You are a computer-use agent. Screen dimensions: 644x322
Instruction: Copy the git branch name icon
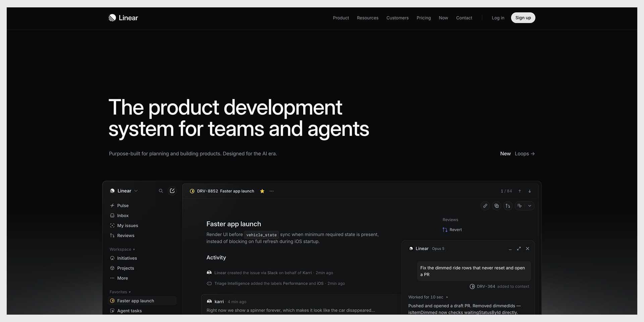coord(508,206)
